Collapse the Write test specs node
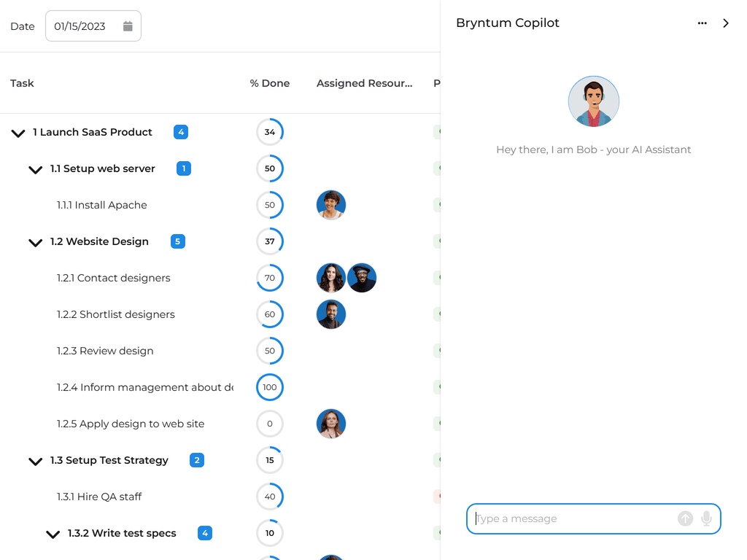This screenshot has width=747, height=560. pyautogui.click(x=53, y=534)
